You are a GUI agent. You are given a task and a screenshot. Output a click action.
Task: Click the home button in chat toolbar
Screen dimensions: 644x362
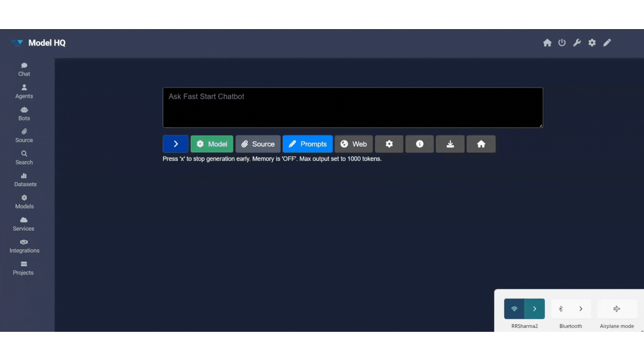click(481, 144)
